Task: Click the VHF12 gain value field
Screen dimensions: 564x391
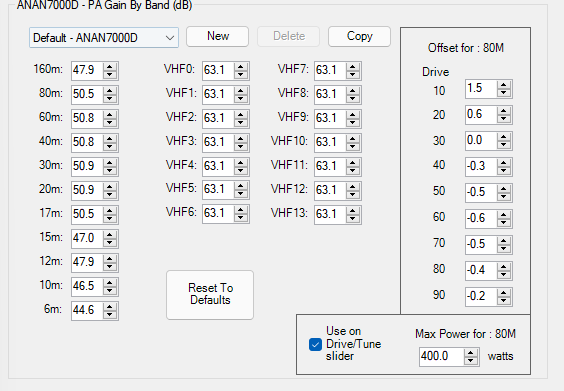Action: [331, 190]
